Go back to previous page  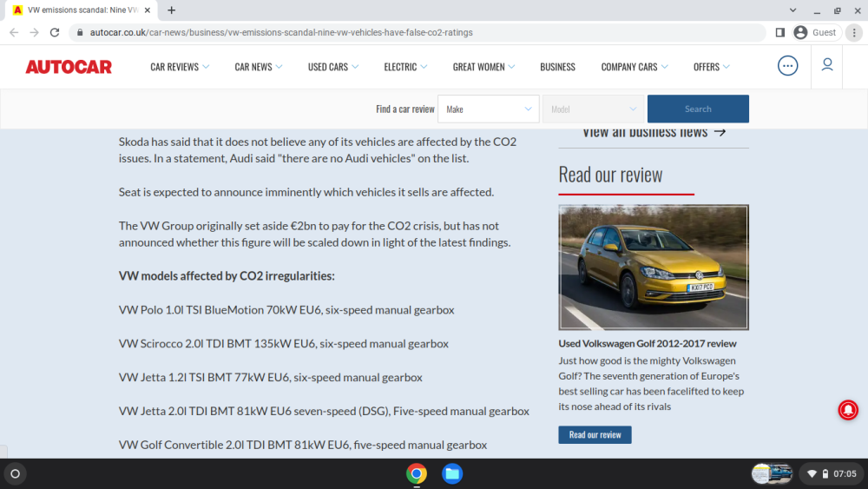pos(14,33)
